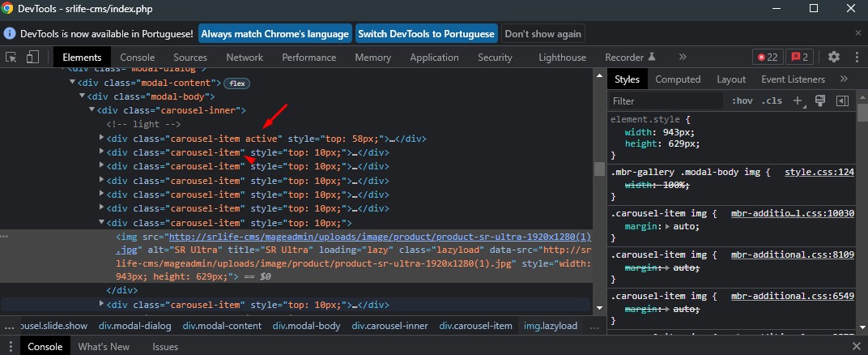Open DevTools settings gear
Screen dimensions: 868x355
pyautogui.click(x=834, y=57)
